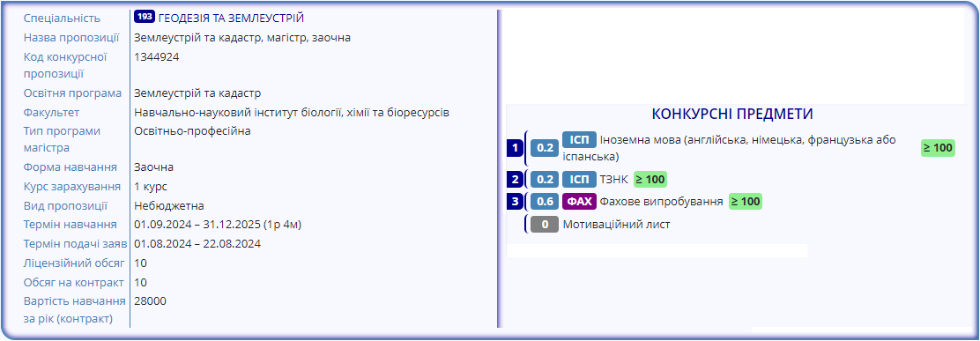980x341 pixels.
Task: Click the tuition cost value 28000
Action: (x=150, y=301)
